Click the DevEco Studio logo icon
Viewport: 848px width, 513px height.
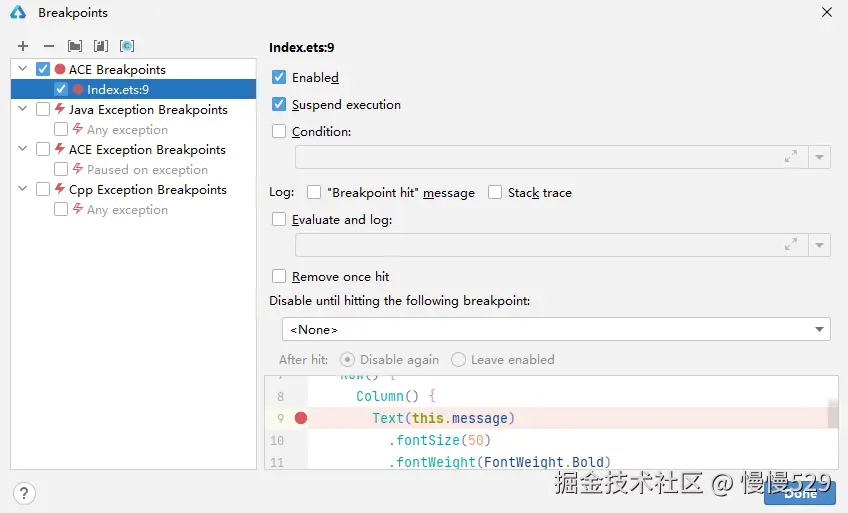[x=18, y=12]
